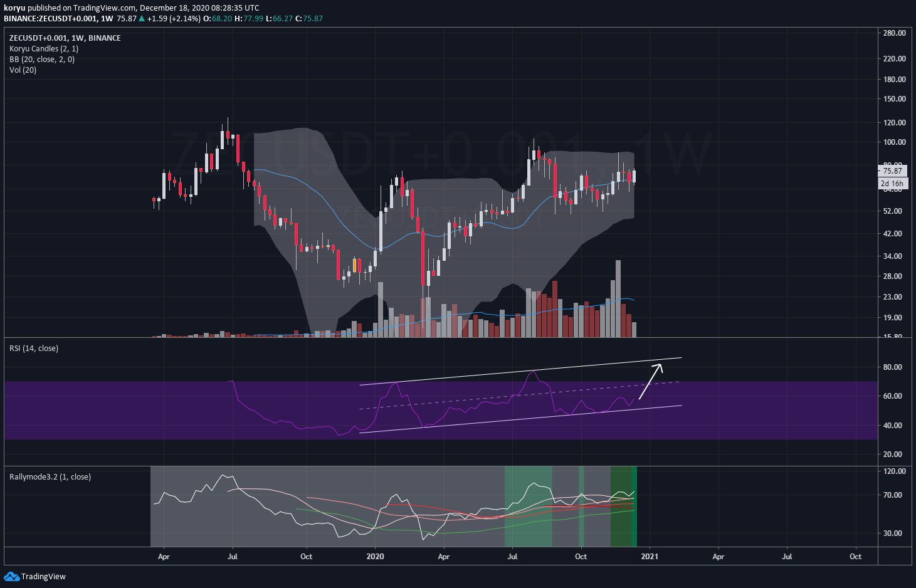This screenshot has width=916, height=588.
Task: Click the header open value O:68.20
Action: [218, 18]
